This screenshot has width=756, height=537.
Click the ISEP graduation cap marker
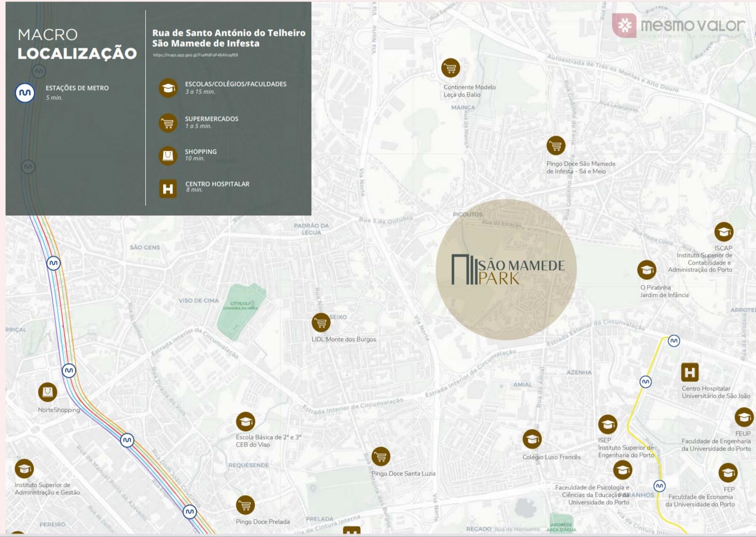point(607,425)
